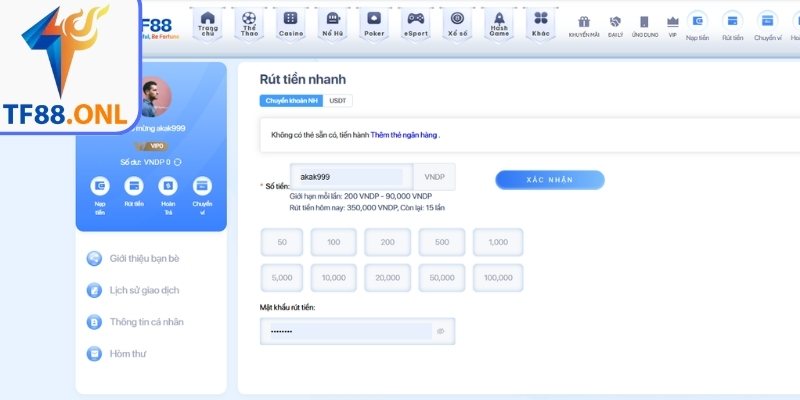800x400 pixels.
Task: Go to the Casino section
Action: click(x=291, y=25)
